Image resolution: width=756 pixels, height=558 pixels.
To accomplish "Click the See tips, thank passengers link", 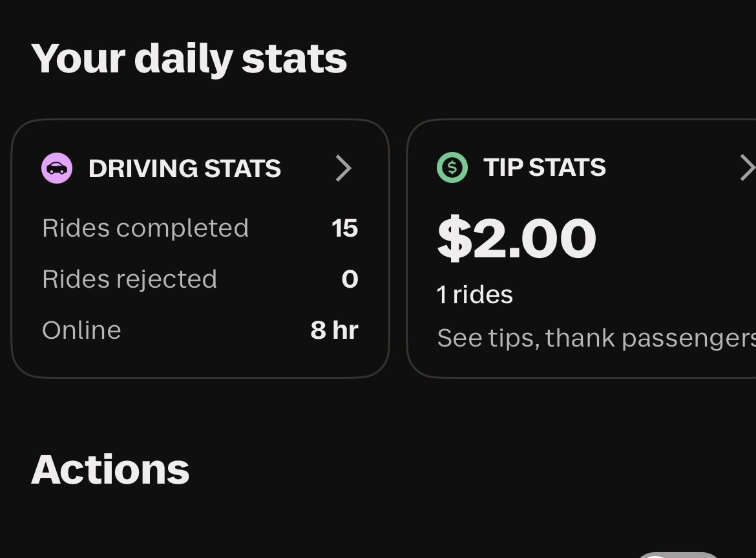I will coord(596,338).
